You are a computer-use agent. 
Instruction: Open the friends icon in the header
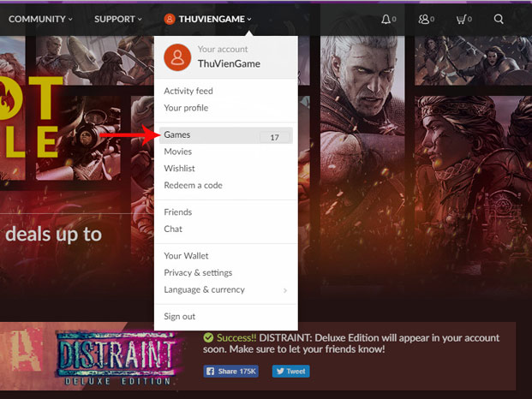pyautogui.click(x=423, y=19)
